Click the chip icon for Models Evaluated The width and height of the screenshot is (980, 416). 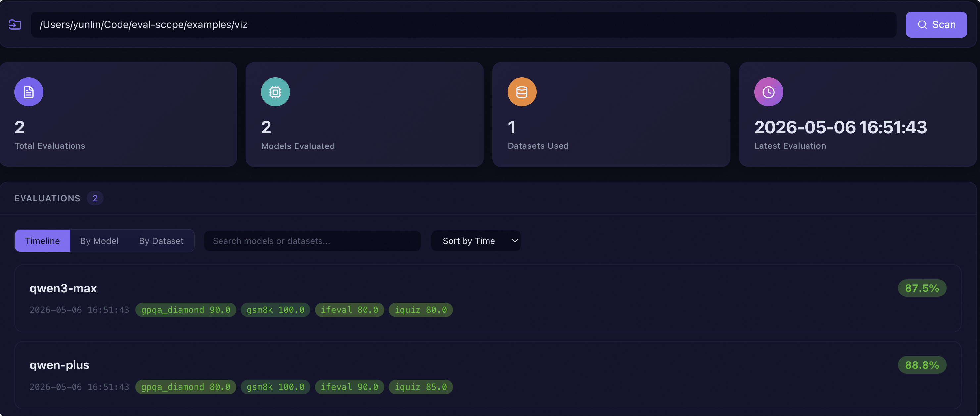point(275,92)
